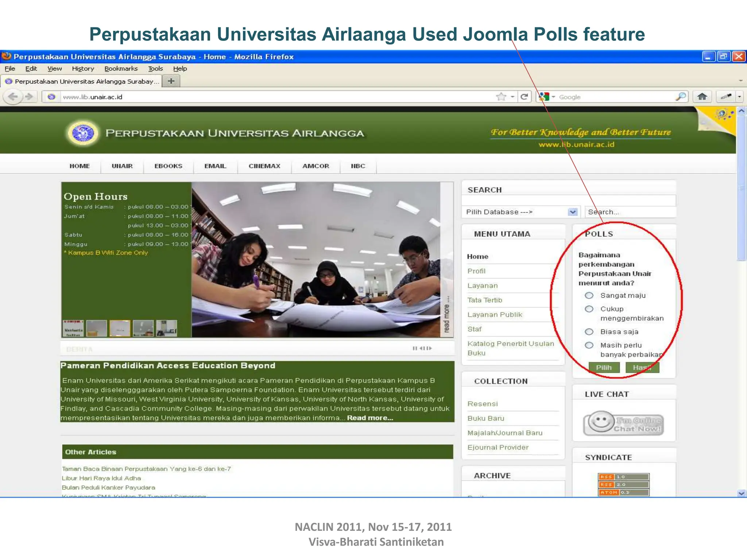Go to the HOME navigation item

click(x=80, y=166)
